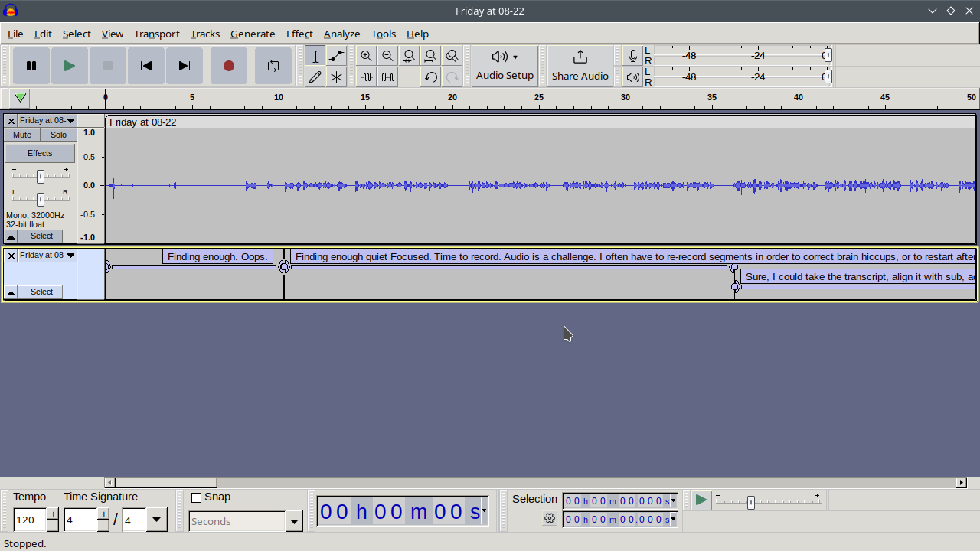Screen dimensions: 980x551
Task: Click the Zoom In magnifier
Action: 367,56
